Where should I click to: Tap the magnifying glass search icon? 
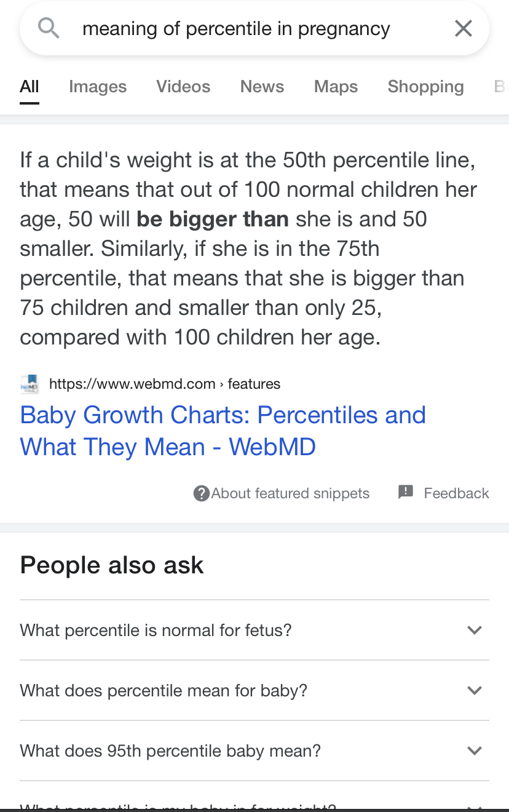[x=49, y=28]
